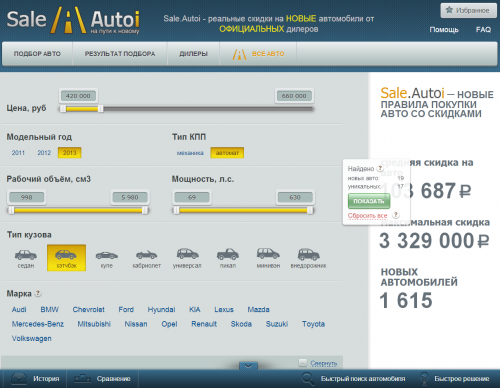The width and height of the screenshot is (500, 388).
Task: Select the Toyota brand link
Action: pyautogui.click(x=313, y=324)
